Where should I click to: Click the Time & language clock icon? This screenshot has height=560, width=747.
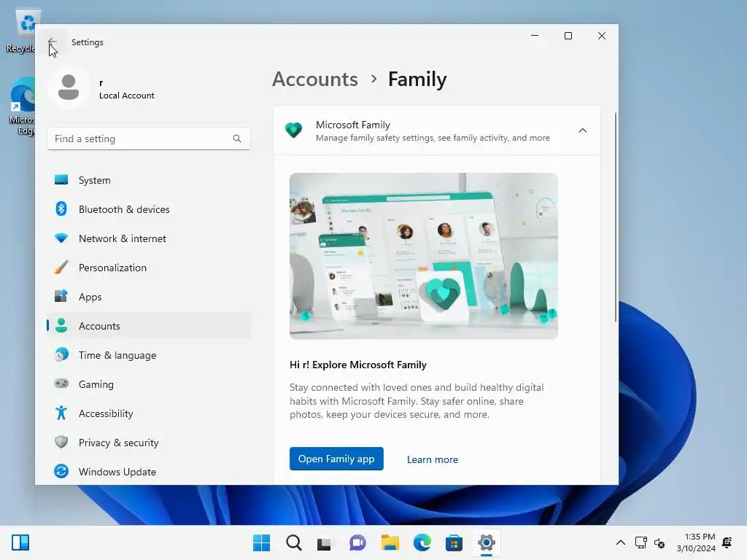point(61,355)
